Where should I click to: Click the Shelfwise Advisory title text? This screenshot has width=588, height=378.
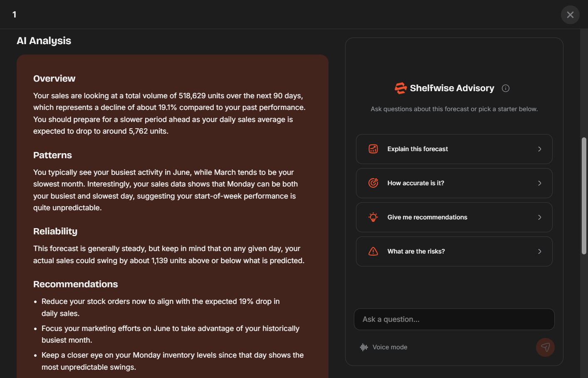tap(452, 88)
